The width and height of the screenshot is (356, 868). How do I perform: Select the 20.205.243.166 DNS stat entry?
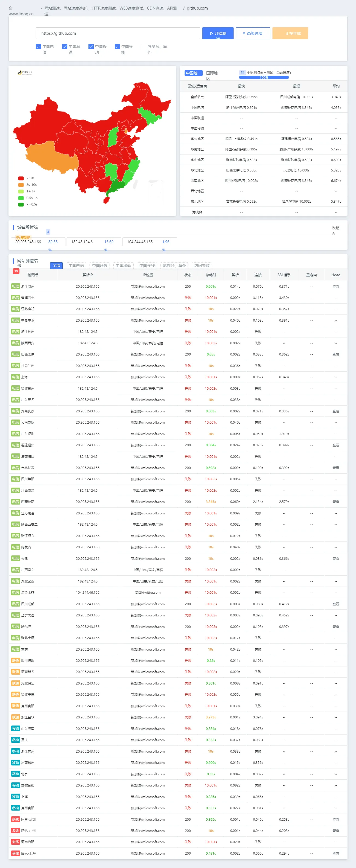coord(38,242)
